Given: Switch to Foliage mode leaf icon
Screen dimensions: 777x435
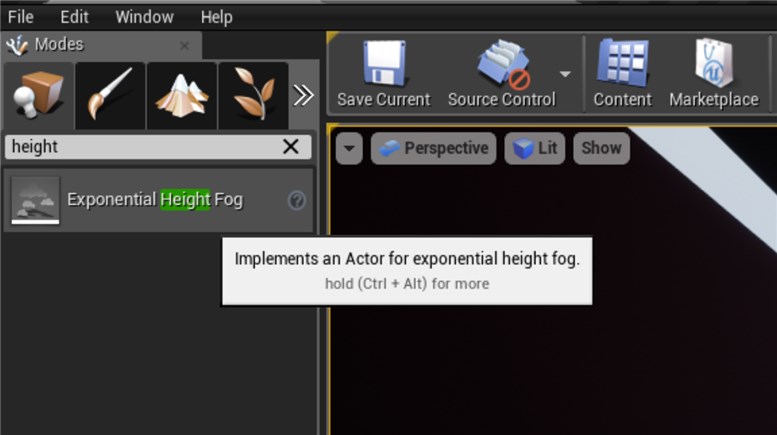Looking at the screenshot, I should point(253,95).
